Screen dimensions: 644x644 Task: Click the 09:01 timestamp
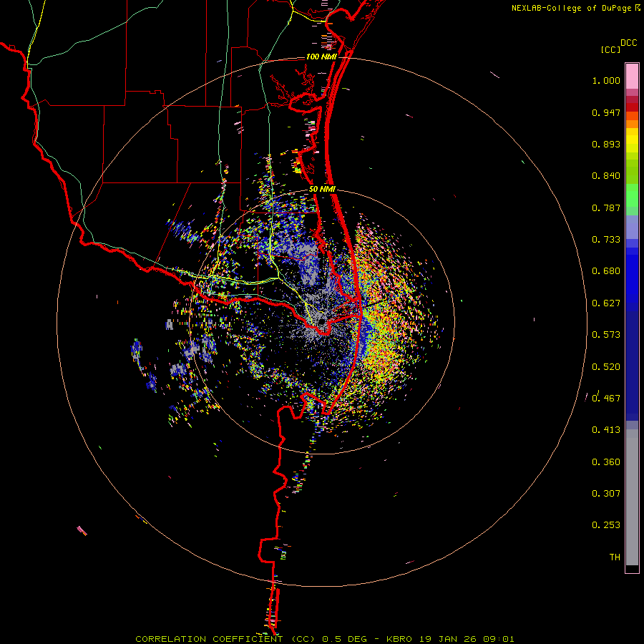pos(497,639)
